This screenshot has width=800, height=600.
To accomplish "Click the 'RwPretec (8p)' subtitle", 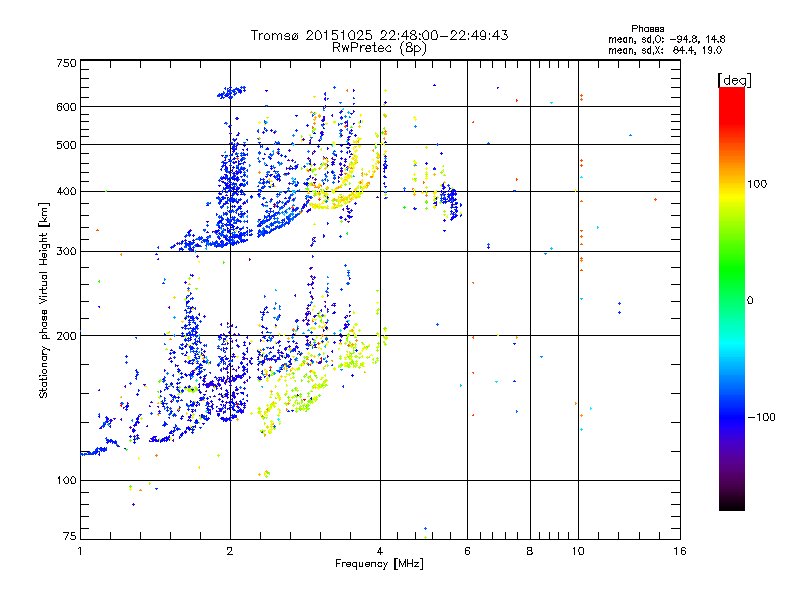I will [x=379, y=48].
